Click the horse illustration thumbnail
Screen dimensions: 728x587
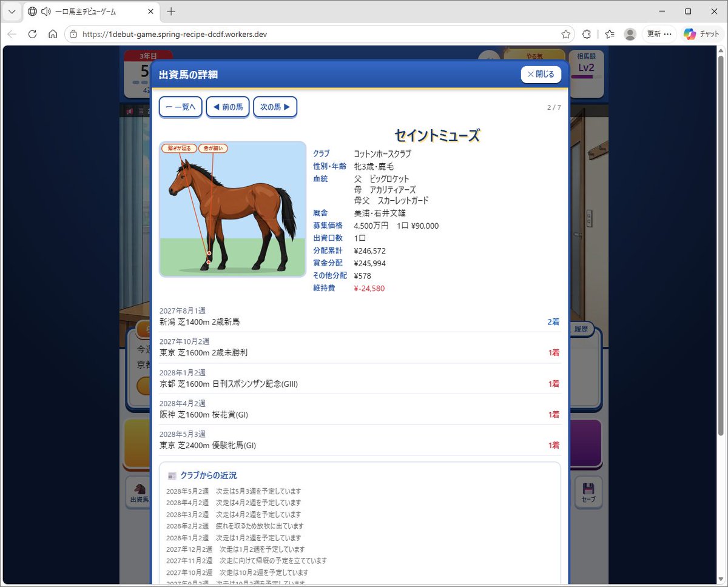pos(233,209)
